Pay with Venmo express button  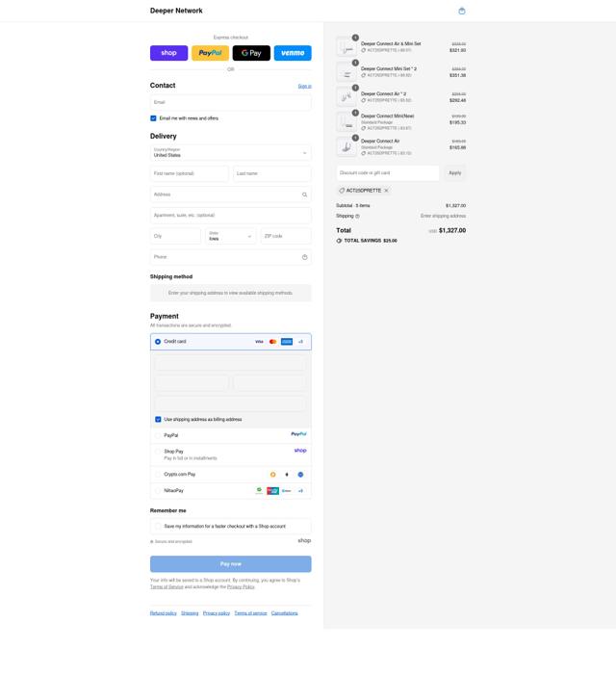pos(293,53)
